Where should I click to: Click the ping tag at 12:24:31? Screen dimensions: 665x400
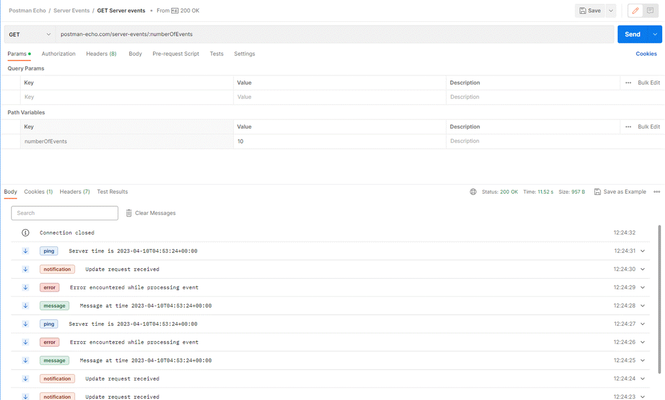coord(49,251)
